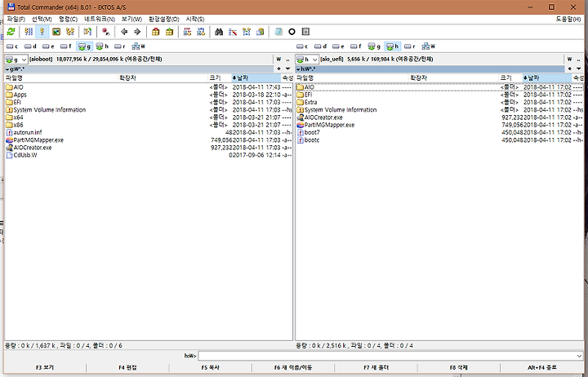Click the black circle toolbar icon
The width and height of the screenshot is (588, 377).
pos(292,32)
